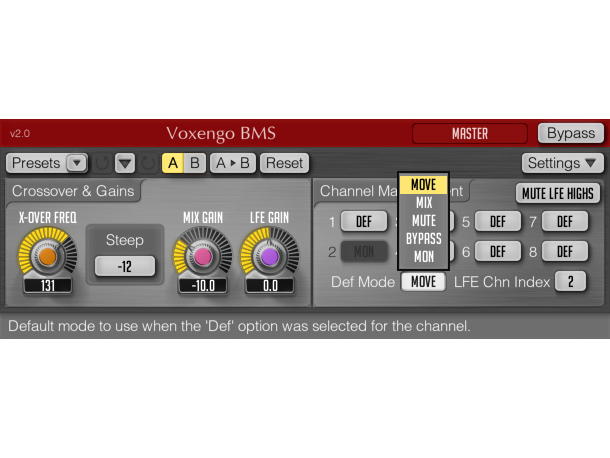Click the Default mode hint text
The image size is (610, 458).
coord(239,326)
